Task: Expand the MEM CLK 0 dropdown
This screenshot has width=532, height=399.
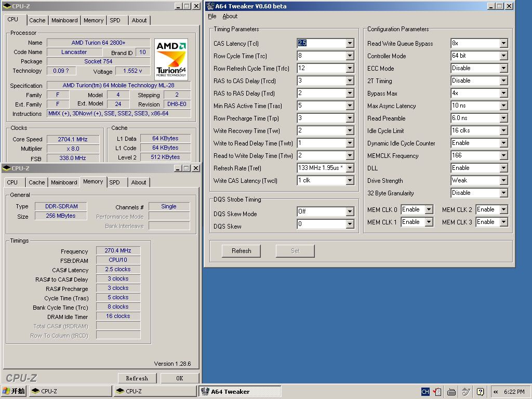Action: [x=429, y=210]
